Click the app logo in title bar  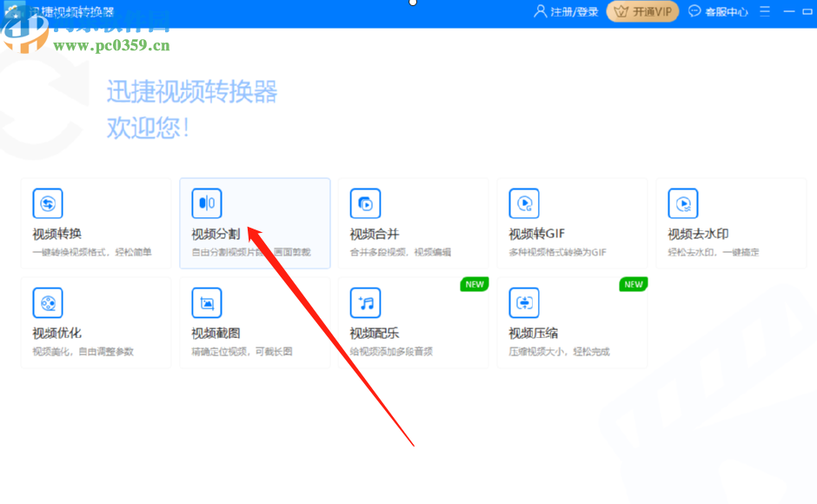13,10
